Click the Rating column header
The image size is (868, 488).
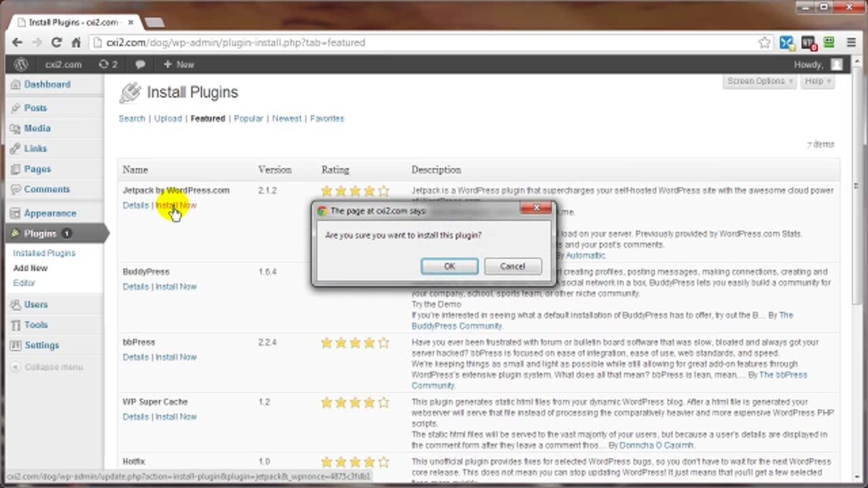click(x=335, y=169)
